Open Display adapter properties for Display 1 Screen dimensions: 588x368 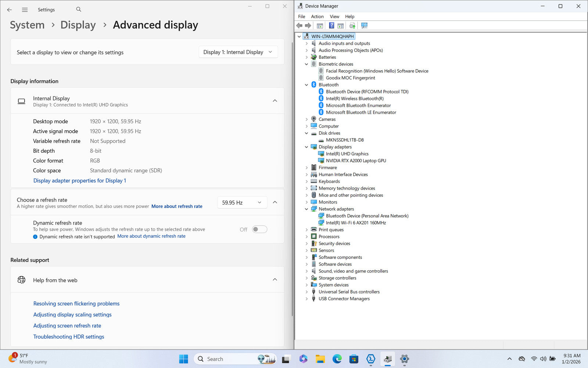(80, 181)
